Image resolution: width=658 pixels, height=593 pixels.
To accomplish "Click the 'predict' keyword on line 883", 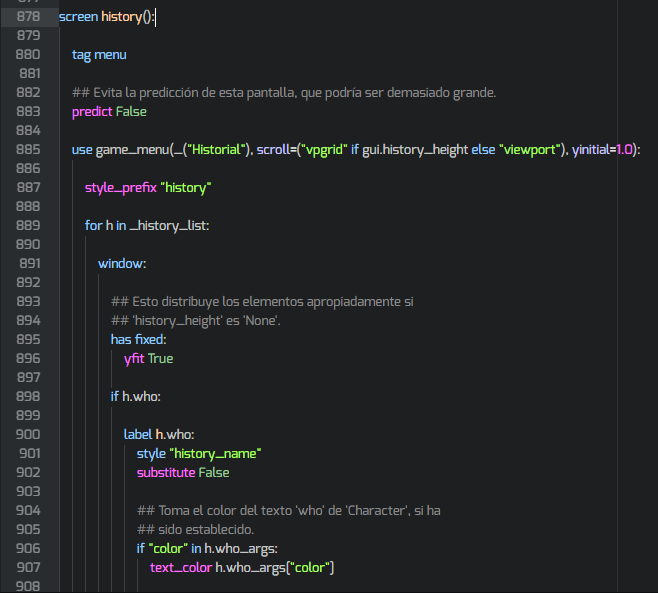I will [92, 111].
